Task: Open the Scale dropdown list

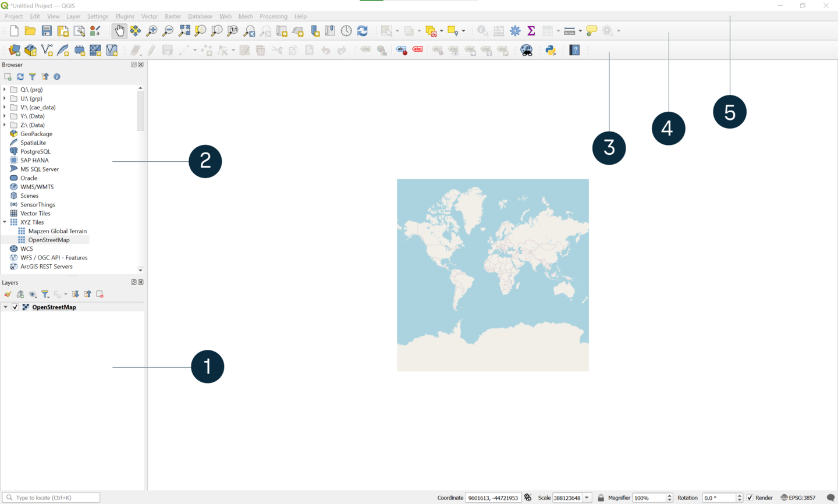Action: pos(587,498)
